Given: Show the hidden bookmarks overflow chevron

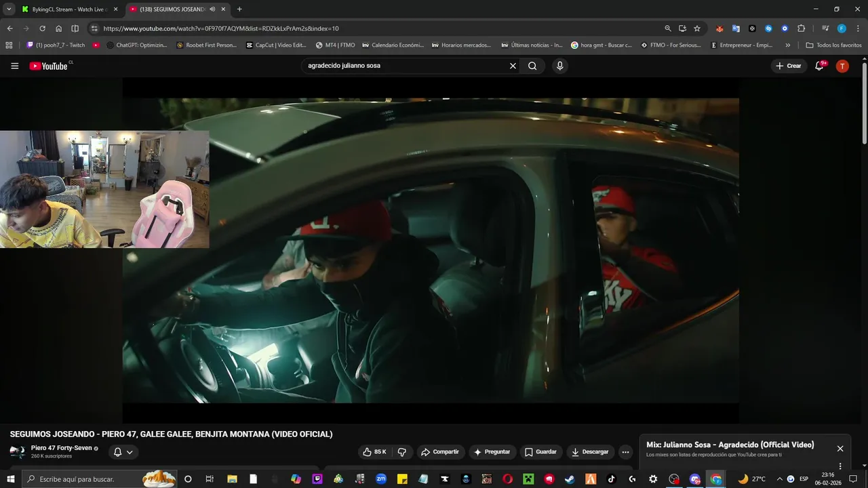Looking at the screenshot, I should pyautogui.click(x=787, y=45).
